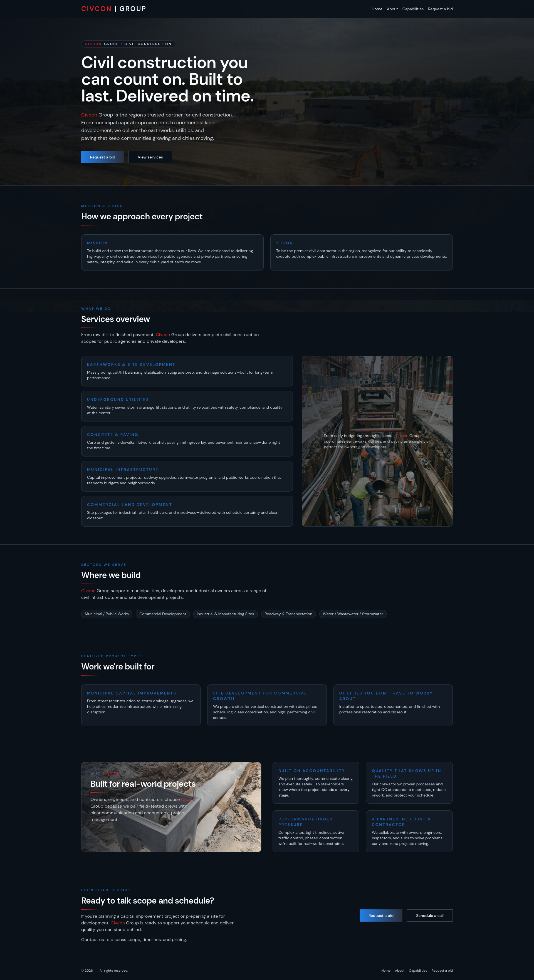Select the Commercial Land Development card
The height and width of the screenshot is (980, 534).
click(187, 511)
